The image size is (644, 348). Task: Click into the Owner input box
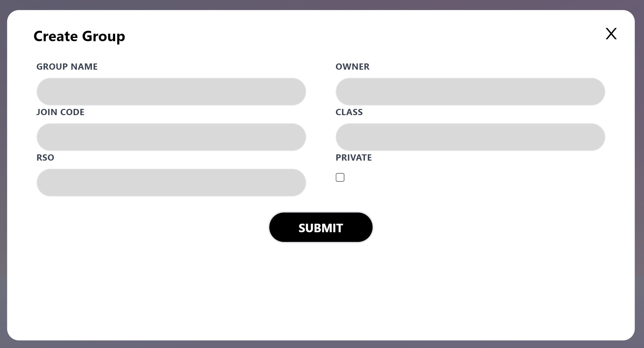[x=470, y=92]
